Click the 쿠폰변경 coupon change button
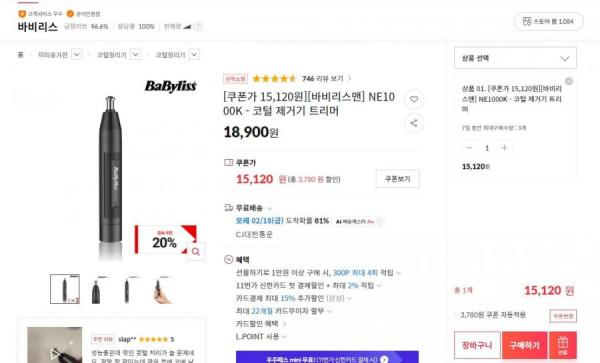600x363 pixels. (x=563, y=316)
